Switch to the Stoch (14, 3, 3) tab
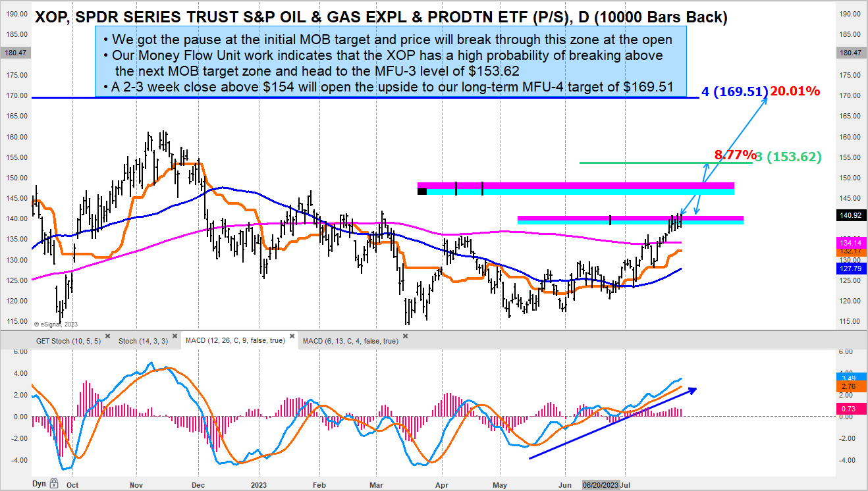The height and width of the screenshot is (491, 868). point(143,341)
